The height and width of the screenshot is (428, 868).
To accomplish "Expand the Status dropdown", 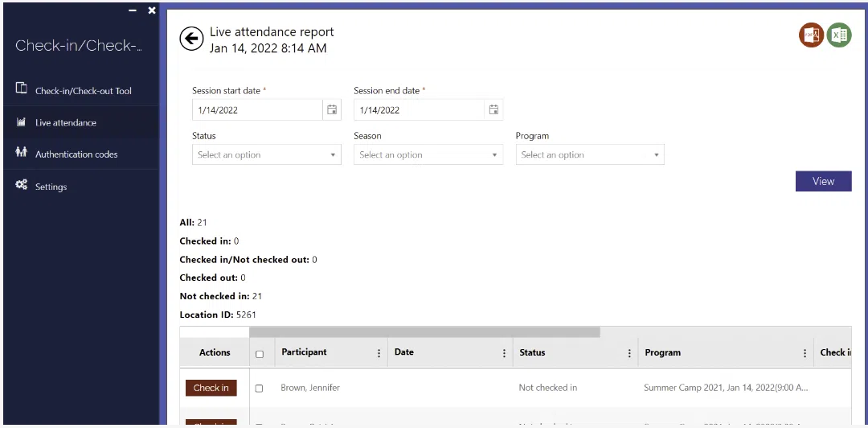I will point(267,155).
